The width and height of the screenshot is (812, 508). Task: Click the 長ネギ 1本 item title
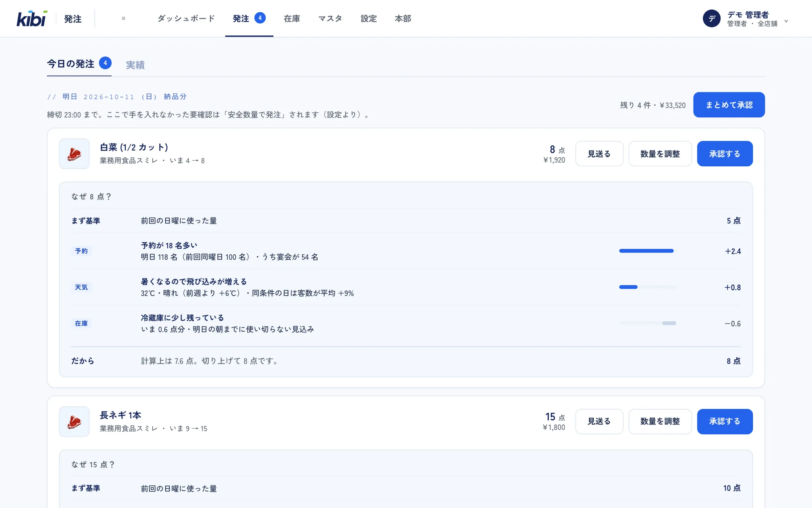(120, 415)
